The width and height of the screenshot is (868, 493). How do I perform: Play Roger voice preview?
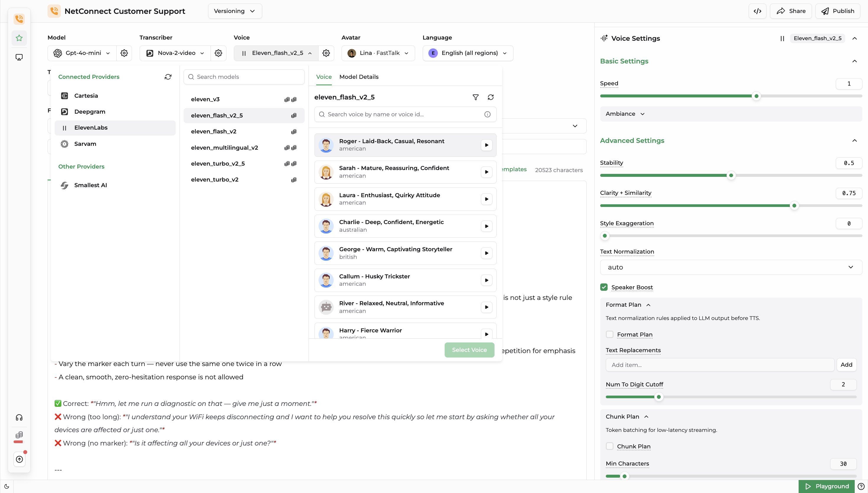click(487, 145)
